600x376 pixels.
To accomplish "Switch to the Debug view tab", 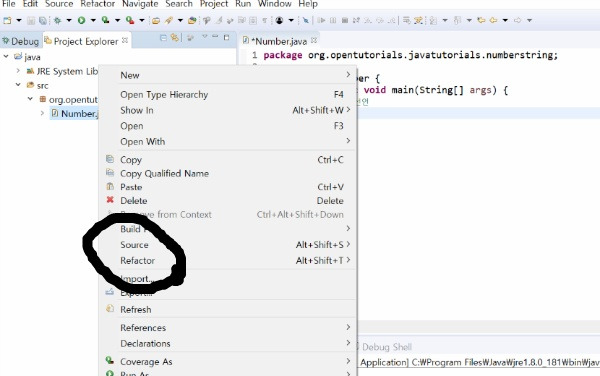I will [x=21, y=41].
